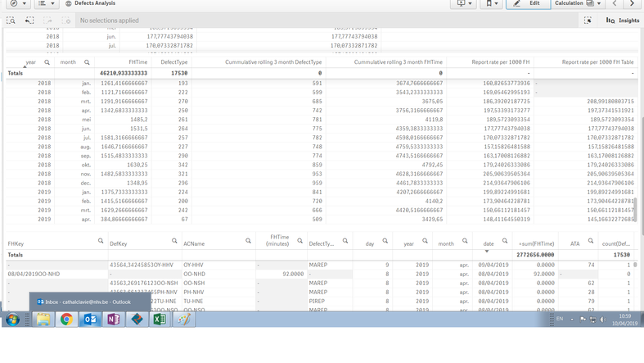Activate the smart search selection tool

11,20
